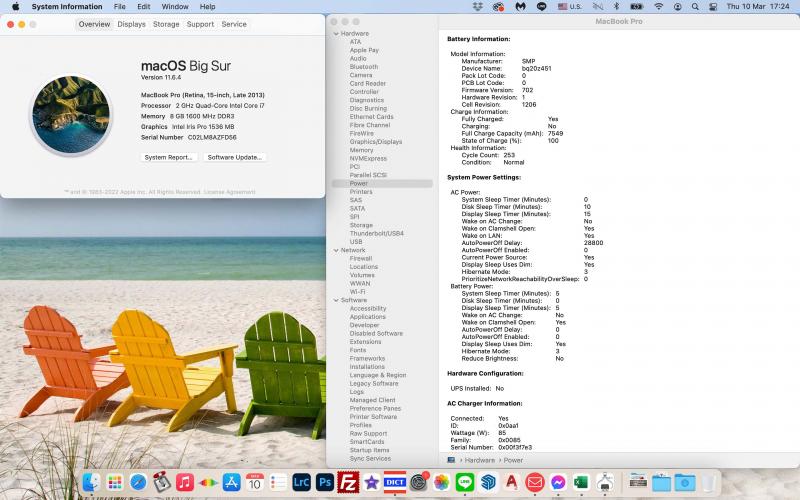Select USB in Hardware sidebar
Screen dimensions: 800x500
point(356,242)
